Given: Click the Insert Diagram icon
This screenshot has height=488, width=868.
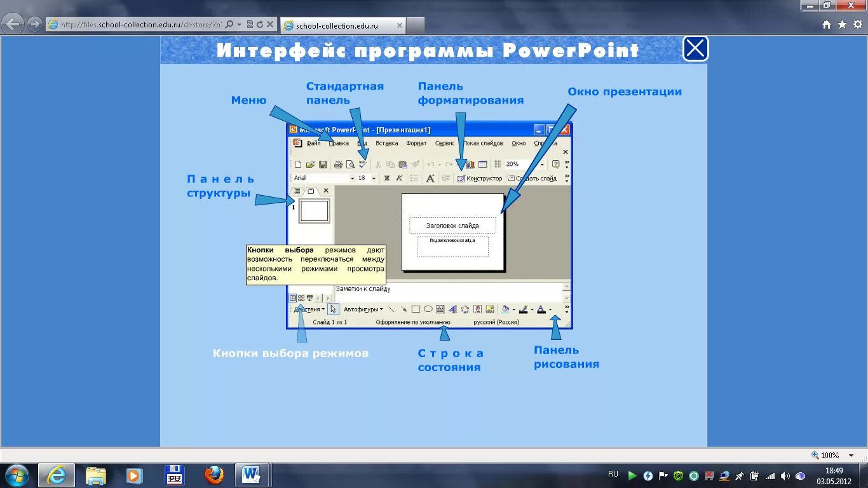Looking at the screenshot, I should tap(465, 309).
